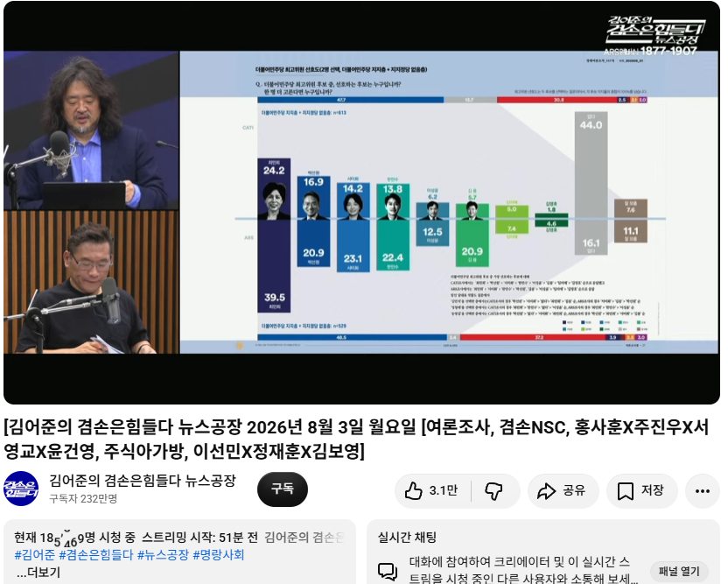Click the video title text
Image resolution: width=728 pixels, height=584 pixels.
pos(357,439)
